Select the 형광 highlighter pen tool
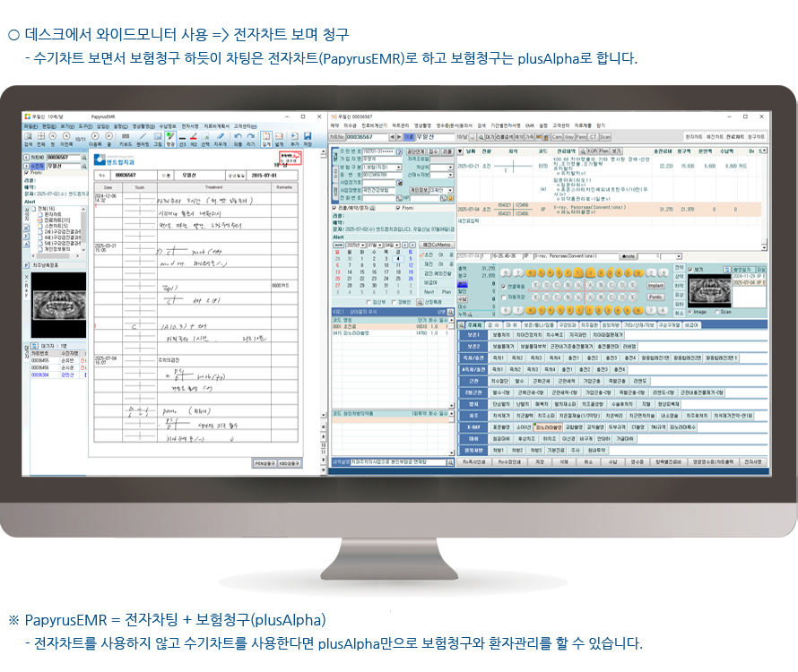Image resolution: width=798 pixels, height=672 pixels. coord(170,137)
